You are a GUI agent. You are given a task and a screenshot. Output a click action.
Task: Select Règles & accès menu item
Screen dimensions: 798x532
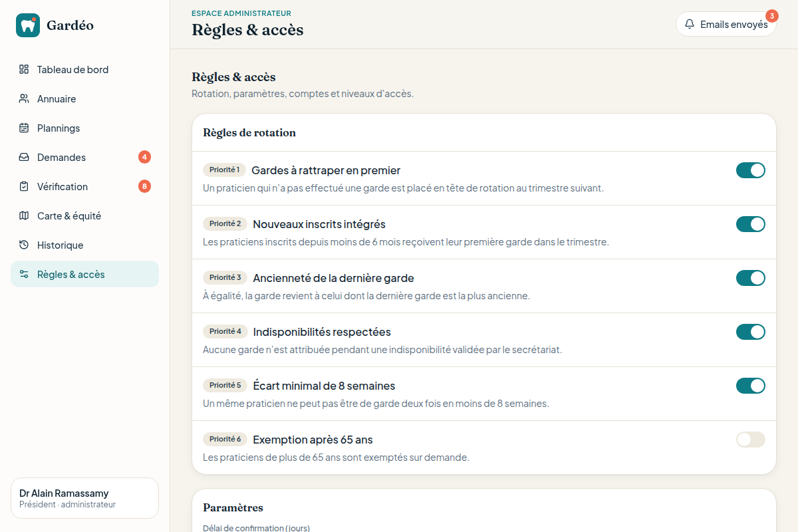[84, 274]
